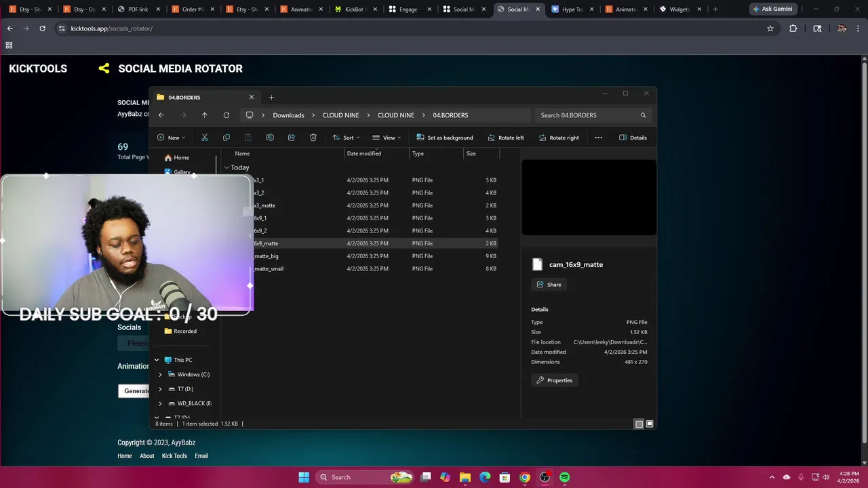Viewport: 868px width, 488px height.
Task: Click the black preview thumbnail in details pane
Action: (x=589, y=197)
